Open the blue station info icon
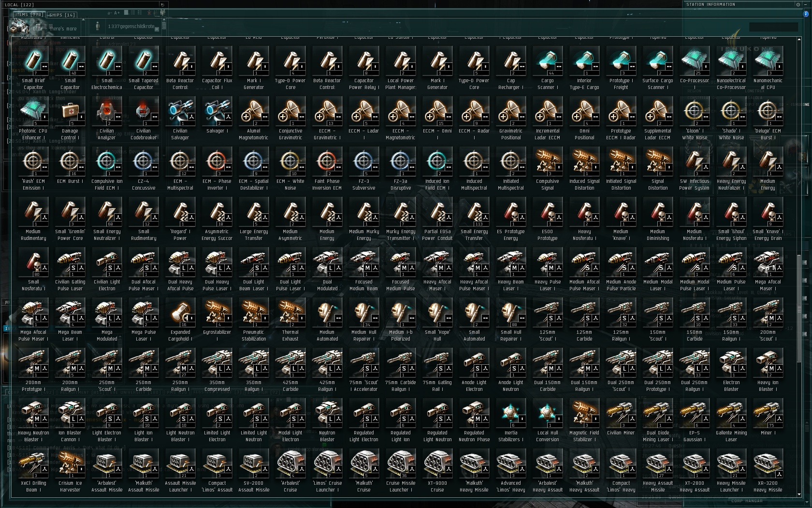Viewport: 812px width, 508px height. (806, 14)
